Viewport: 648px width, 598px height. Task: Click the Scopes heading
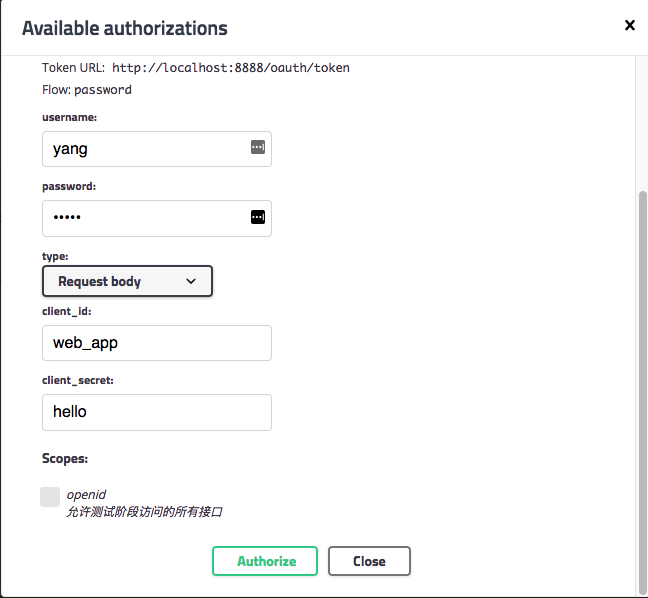pos(65,459)
